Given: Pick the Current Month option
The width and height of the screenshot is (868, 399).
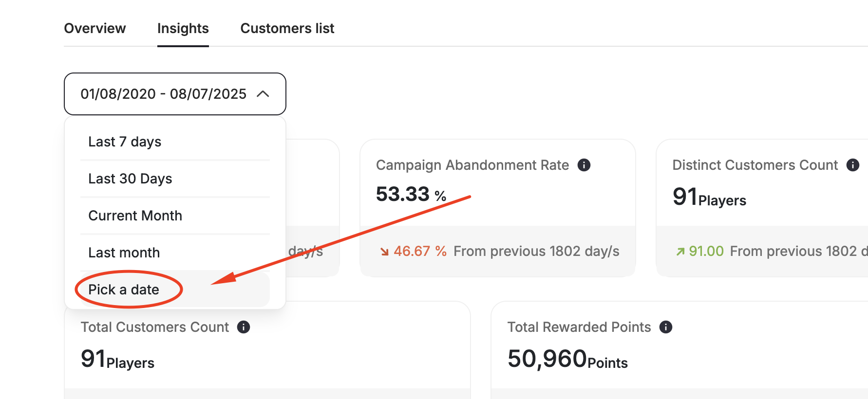Looking at the screenshot, I should [x=135, y=216].
